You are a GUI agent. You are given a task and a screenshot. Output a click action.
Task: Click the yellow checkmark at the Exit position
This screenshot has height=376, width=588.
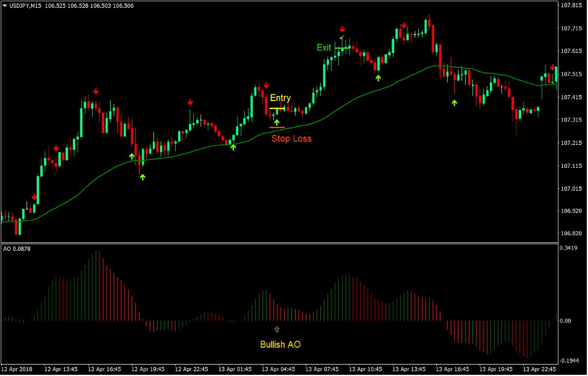(x=342, y=36)
